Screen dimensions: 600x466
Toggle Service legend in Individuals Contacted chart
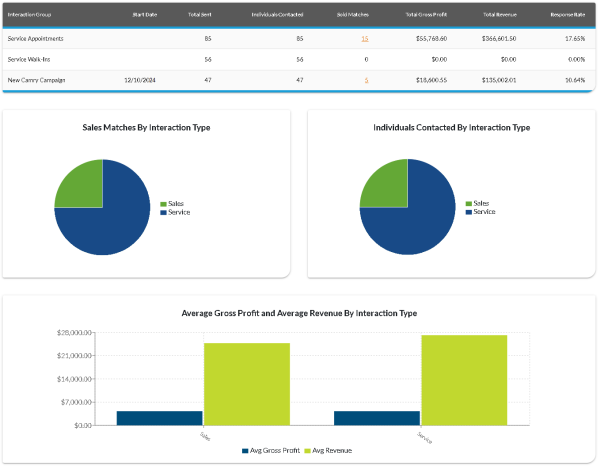483,212
